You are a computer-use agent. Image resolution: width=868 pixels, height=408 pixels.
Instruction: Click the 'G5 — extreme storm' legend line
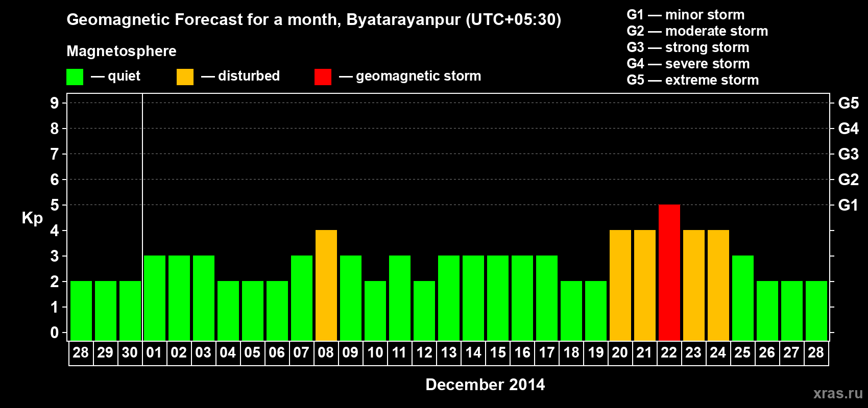(693, 80)
